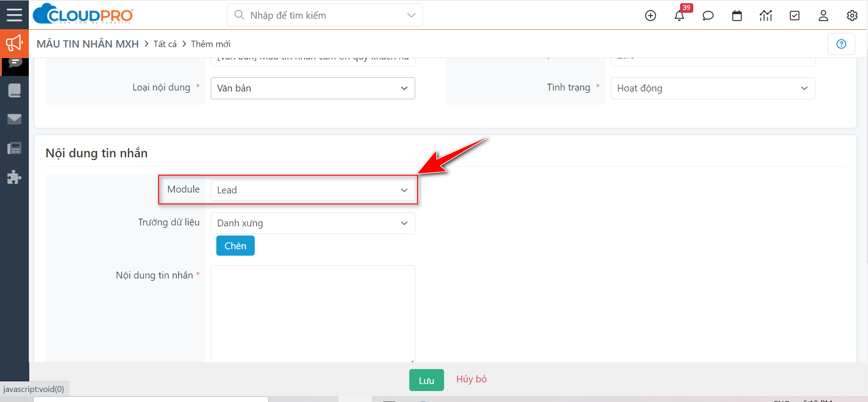Open MẪU TIN NHẮN MXH breadcrumb

point(88,44)
